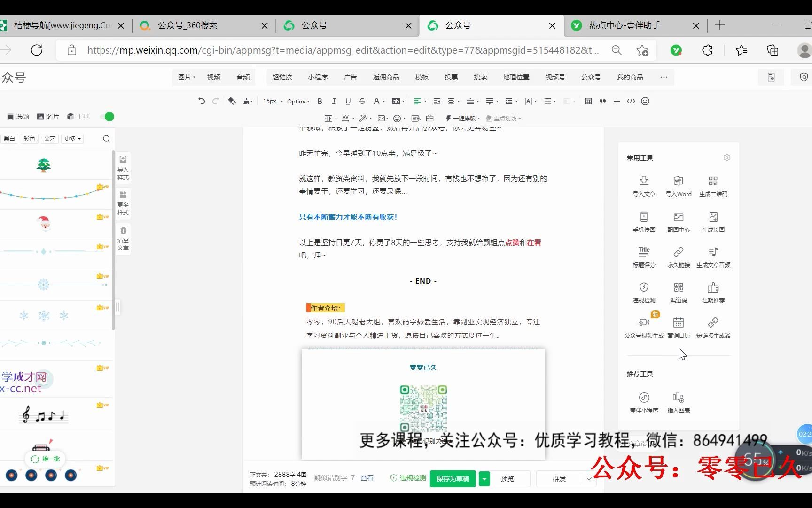The height and width of the screenshot is (508, 812).
Task: Click the 导入样式 button
Action: [x=123, y=167]
